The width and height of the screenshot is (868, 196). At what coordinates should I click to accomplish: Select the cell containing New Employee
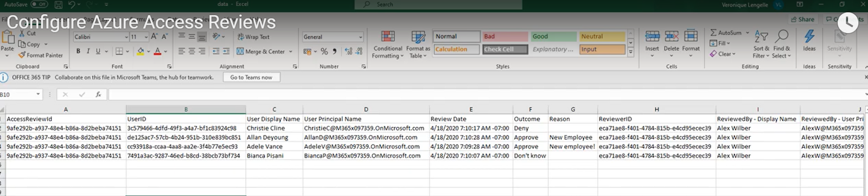[x=572, y=137]
